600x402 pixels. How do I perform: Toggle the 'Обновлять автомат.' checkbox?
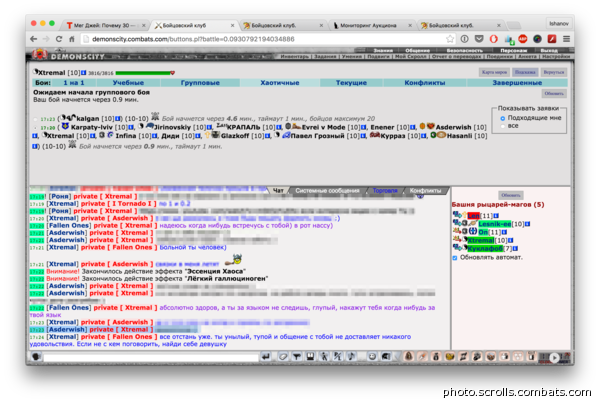click(455, 258)
